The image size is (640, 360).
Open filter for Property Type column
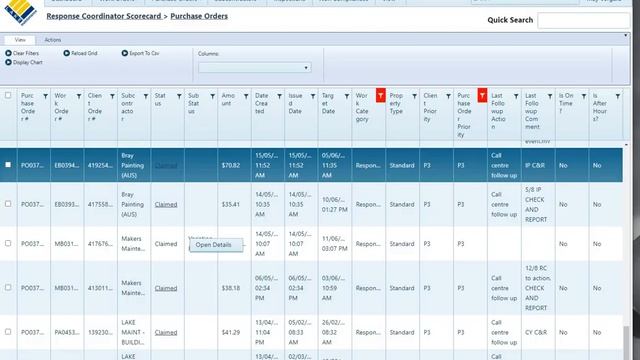pos(415,96)
